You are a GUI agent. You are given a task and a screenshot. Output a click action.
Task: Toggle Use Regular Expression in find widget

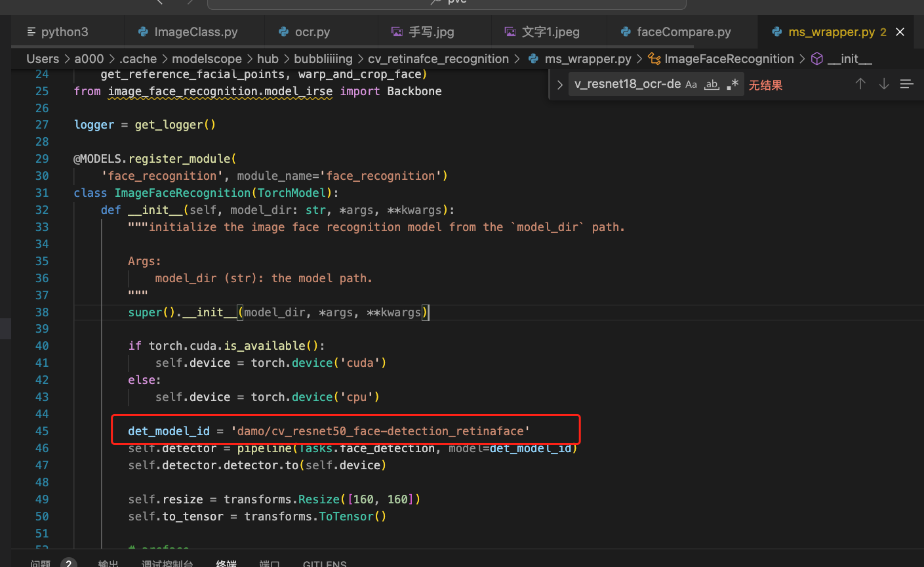[733, 85]
